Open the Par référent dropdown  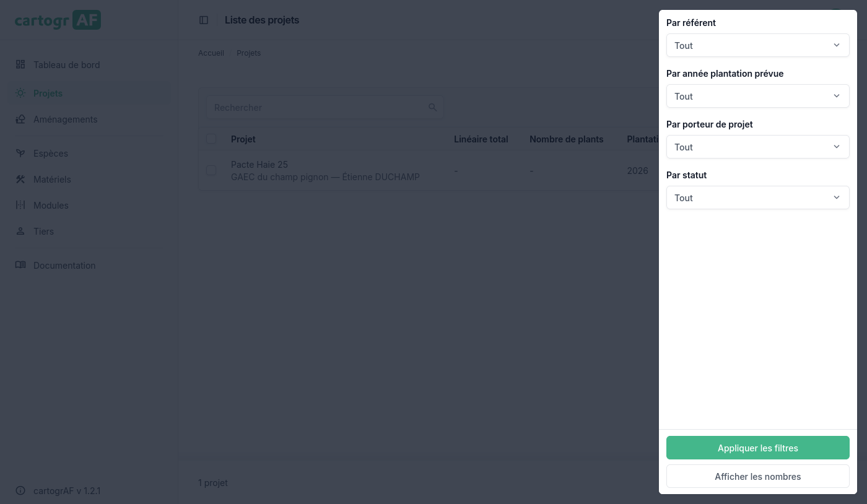pyautogui.click(x=757, y=45)
